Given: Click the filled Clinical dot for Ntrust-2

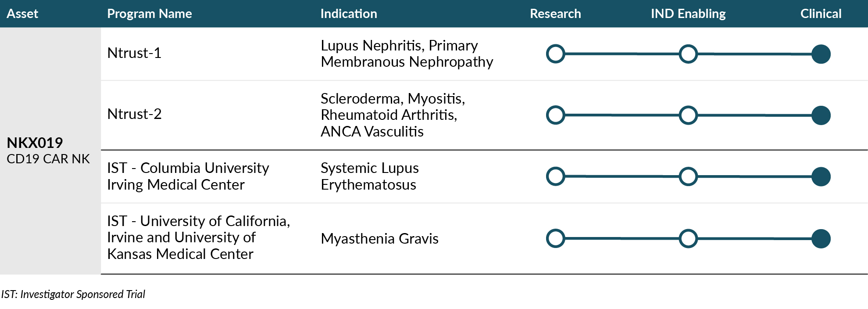Looking at the screenshot, I should point(821,115).
